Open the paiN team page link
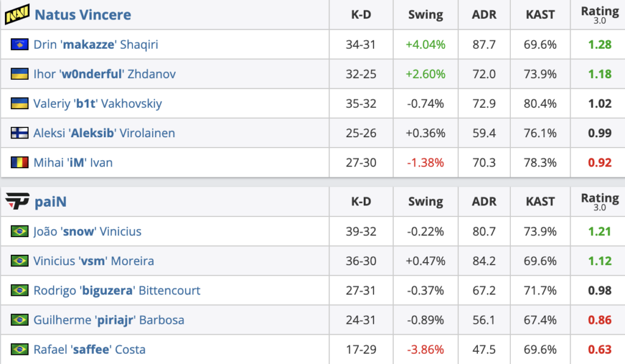Image resolution: width=625 pixels, height=364 pixels. [51, 202]
